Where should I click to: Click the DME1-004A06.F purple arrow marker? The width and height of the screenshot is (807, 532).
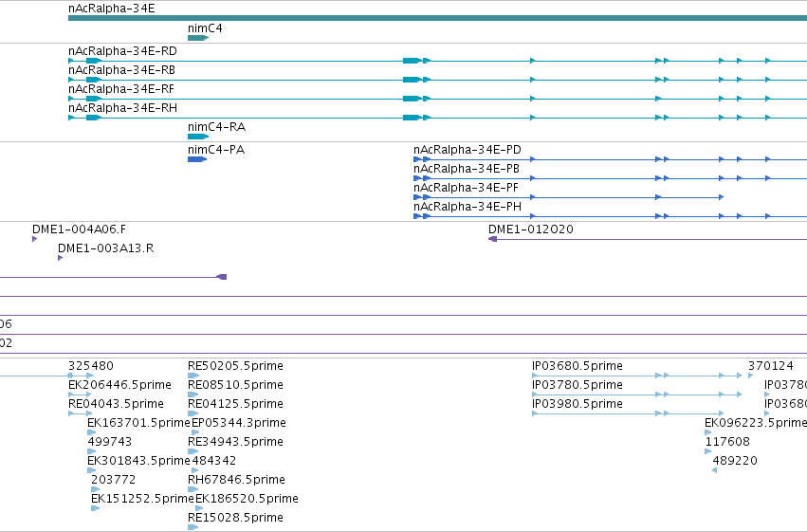34,239
